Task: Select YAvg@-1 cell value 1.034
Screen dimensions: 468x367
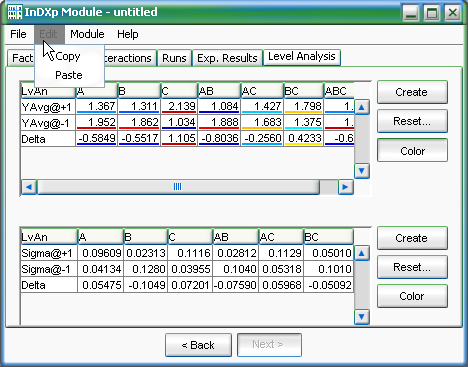Action: click(179, 123)
